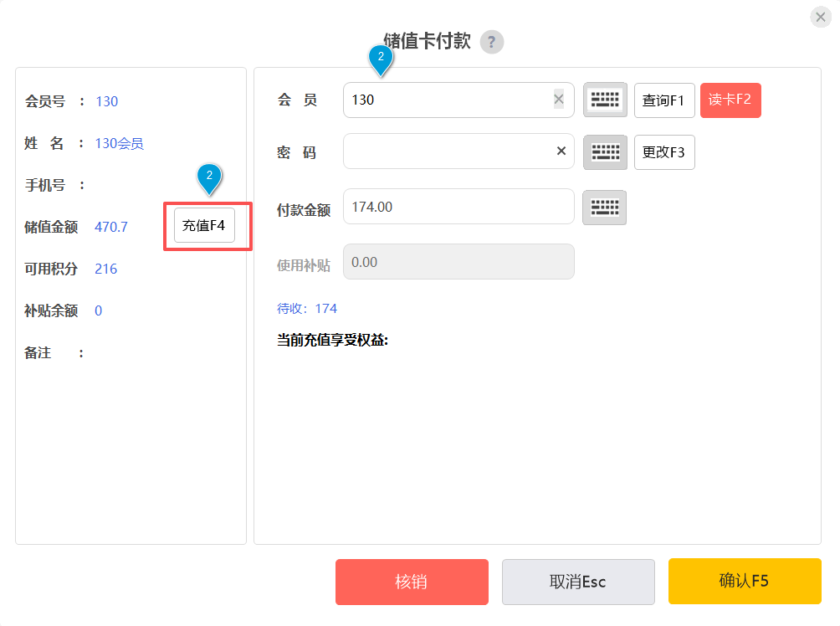Click the blue marker above the 会员 field
The height and width of the screenshot is (626, 840).
[381, 59]
